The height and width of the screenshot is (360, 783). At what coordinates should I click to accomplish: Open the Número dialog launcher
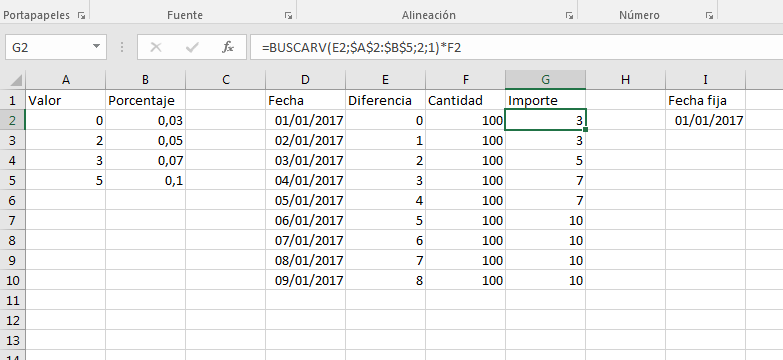click(x=709, y=16)
